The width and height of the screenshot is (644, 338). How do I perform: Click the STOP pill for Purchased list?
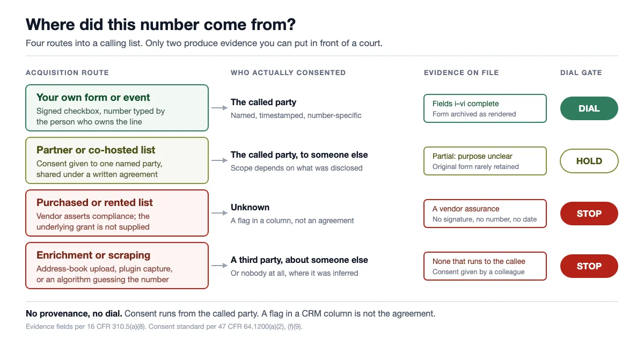[x=589, y=214]
